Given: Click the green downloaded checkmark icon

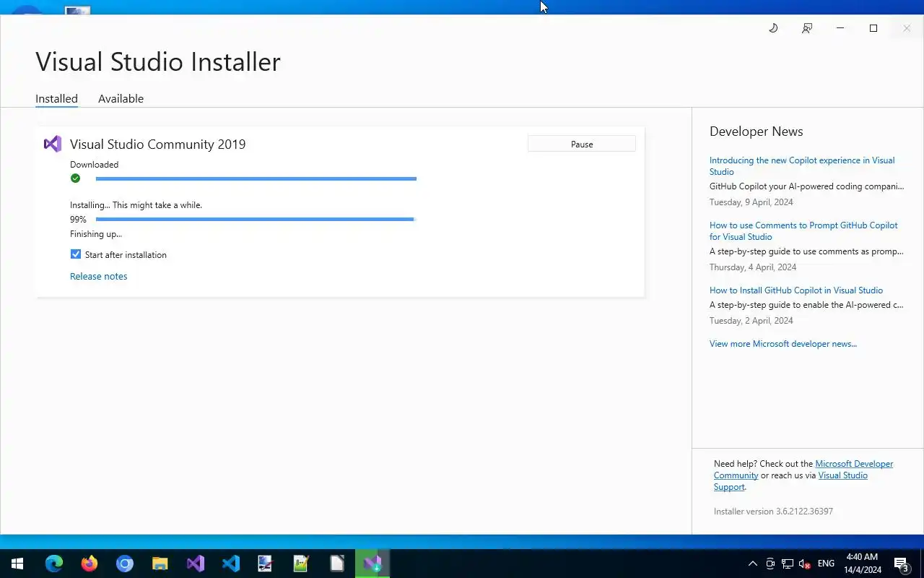Looking at the screenshot, I should 75,178.
